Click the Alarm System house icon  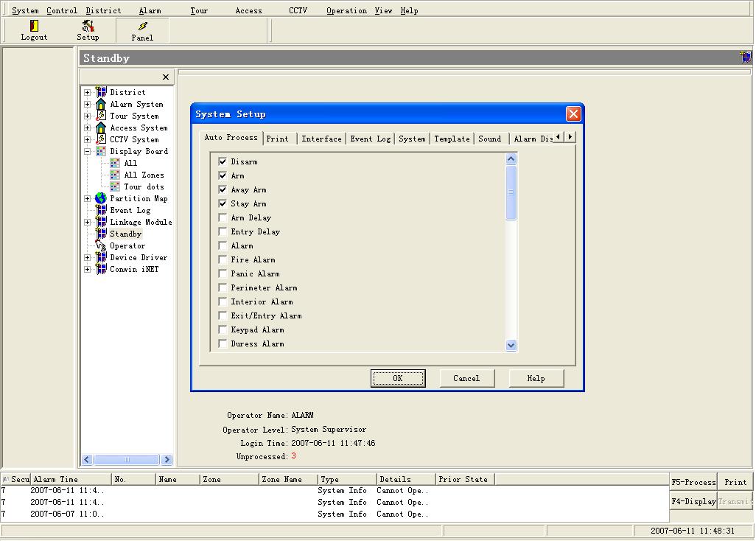101,104
